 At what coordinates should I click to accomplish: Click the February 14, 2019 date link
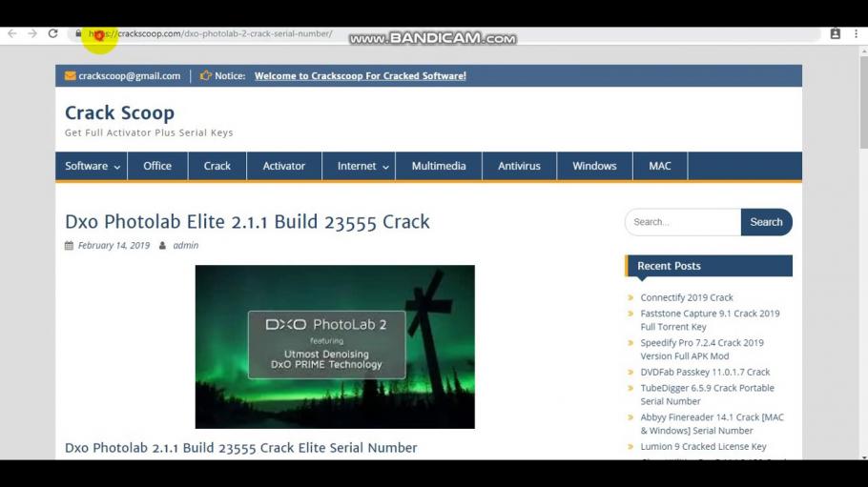pyautogui.click(x=114, y=245)
